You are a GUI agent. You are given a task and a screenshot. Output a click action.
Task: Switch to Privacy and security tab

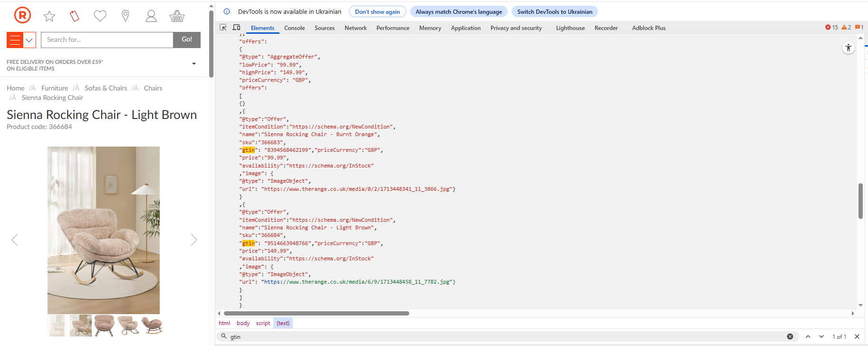coord(516,28)
